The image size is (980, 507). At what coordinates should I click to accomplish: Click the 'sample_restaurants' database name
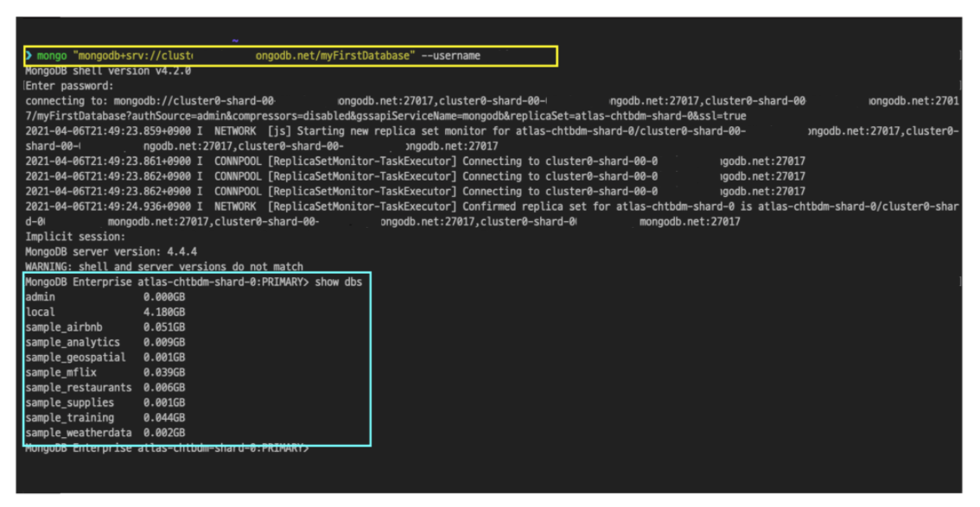point(78,387)
